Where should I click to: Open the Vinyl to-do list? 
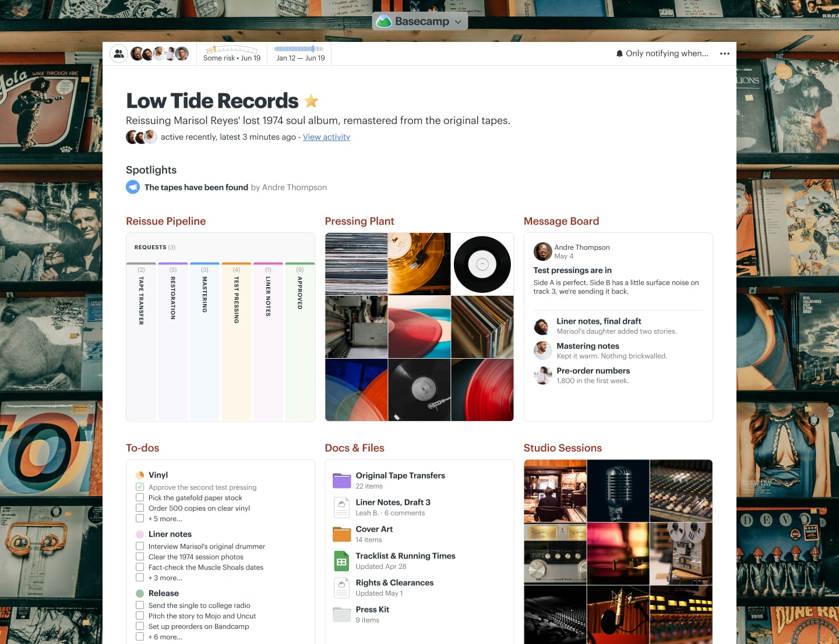coord(158,475)
